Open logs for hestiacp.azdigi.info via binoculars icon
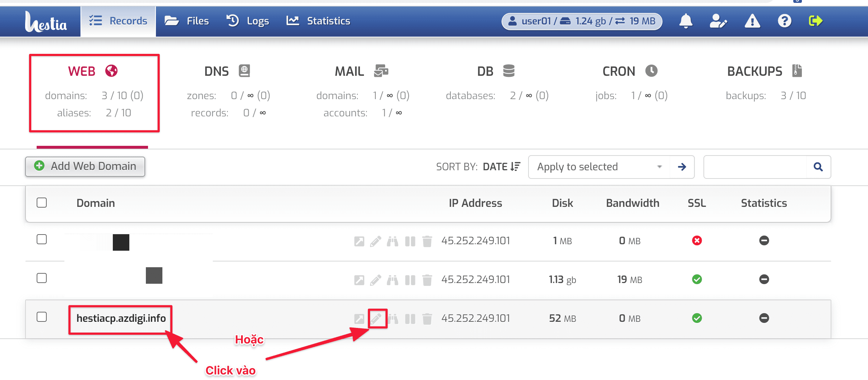Viewport: 868px width, 380px height. [393, 318]
